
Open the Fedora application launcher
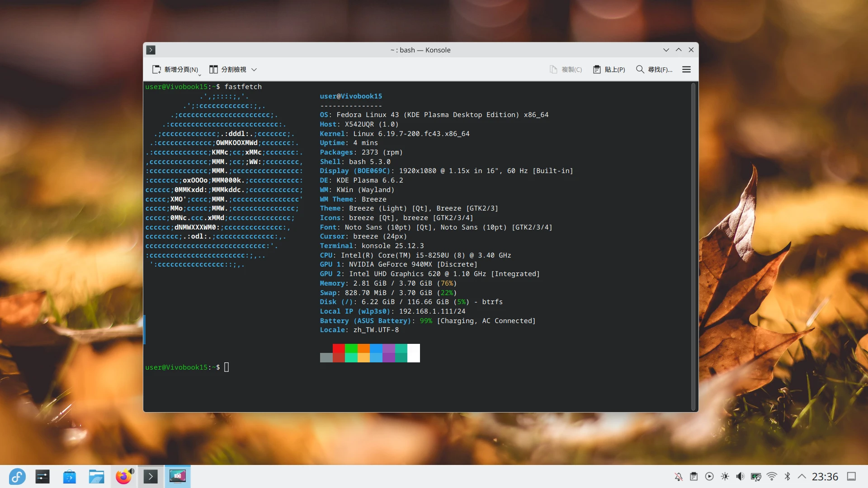tap(18, 476)
